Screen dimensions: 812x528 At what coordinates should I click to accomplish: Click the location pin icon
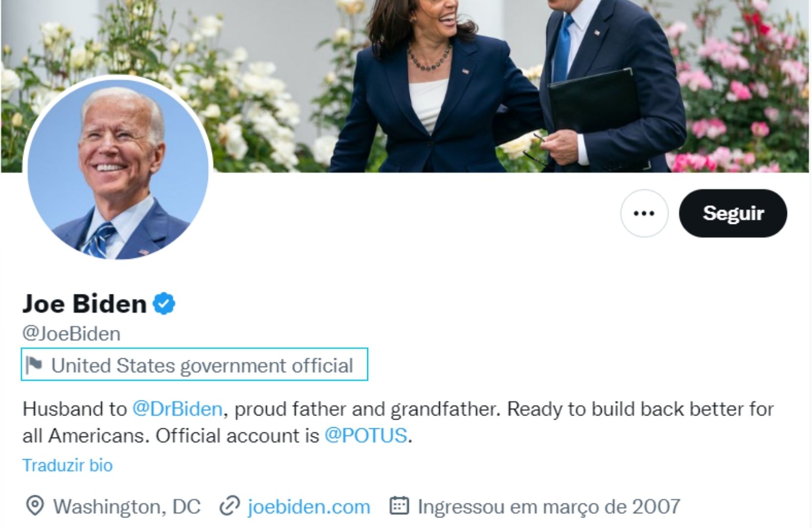click(x=35, y=506)
